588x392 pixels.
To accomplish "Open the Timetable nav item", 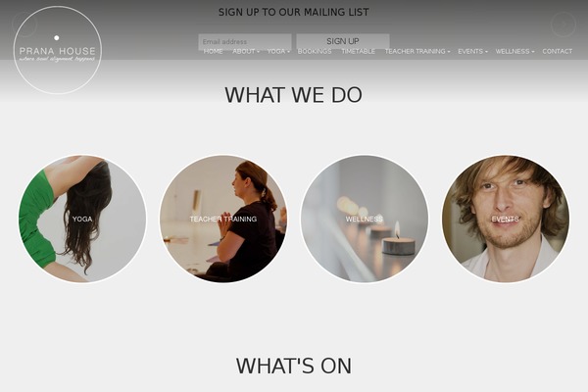I will click(358, 51).
